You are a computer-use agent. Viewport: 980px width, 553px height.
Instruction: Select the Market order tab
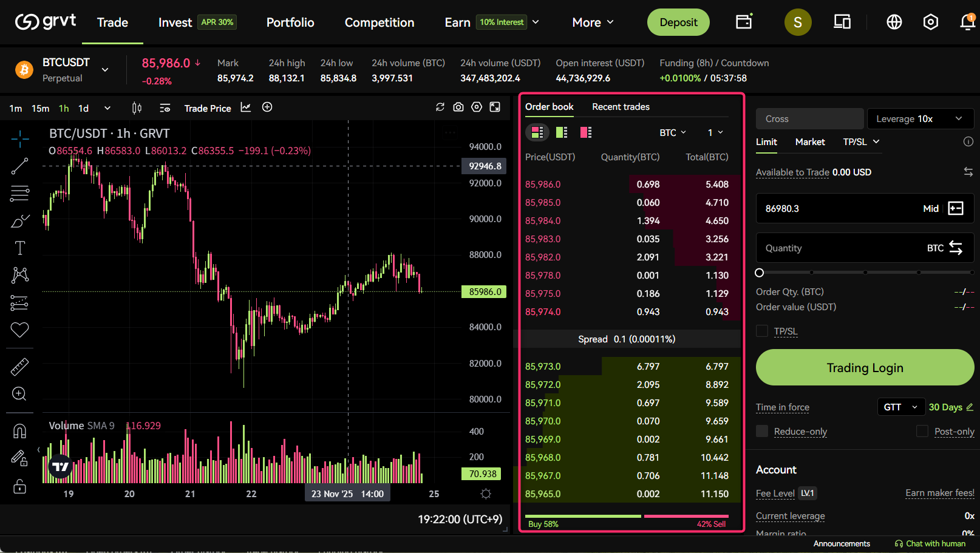click(x=810, y=142)
